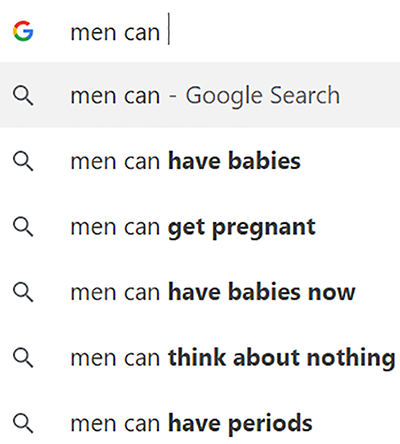
Task: Click the Google logo icon
Action: [x=23, y=31]
